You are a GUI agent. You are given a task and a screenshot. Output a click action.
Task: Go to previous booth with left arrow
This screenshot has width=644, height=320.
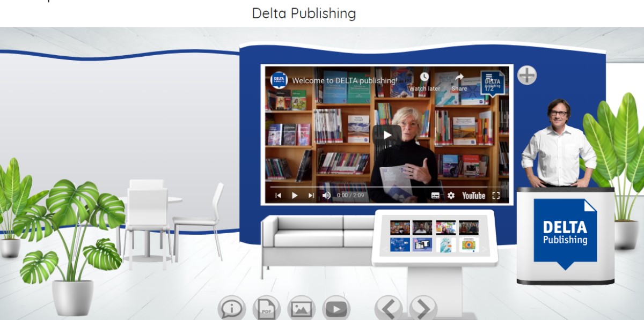388,308
